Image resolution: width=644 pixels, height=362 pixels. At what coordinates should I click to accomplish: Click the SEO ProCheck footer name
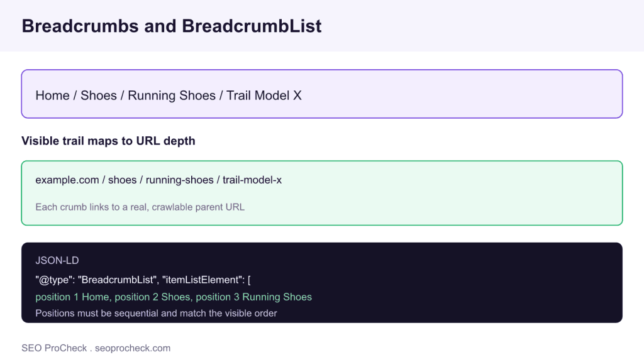[x=54, y=348]
